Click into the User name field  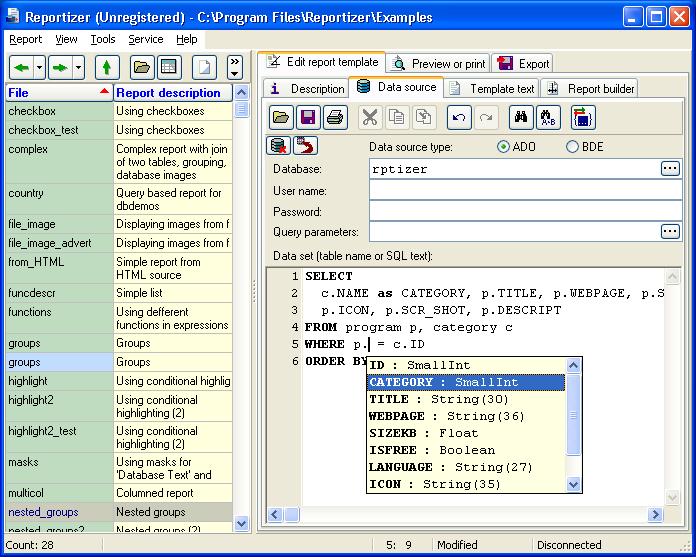[526, 191]
